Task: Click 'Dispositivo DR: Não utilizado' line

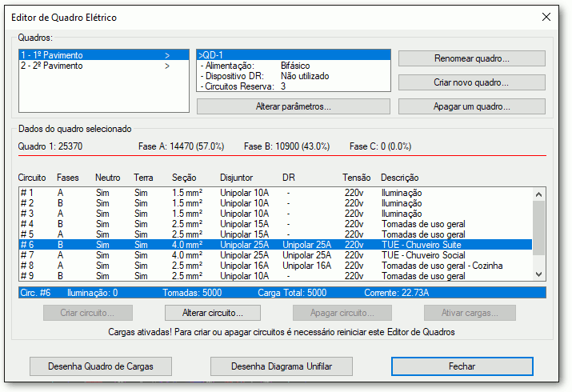Action: [x=294, y=76]
